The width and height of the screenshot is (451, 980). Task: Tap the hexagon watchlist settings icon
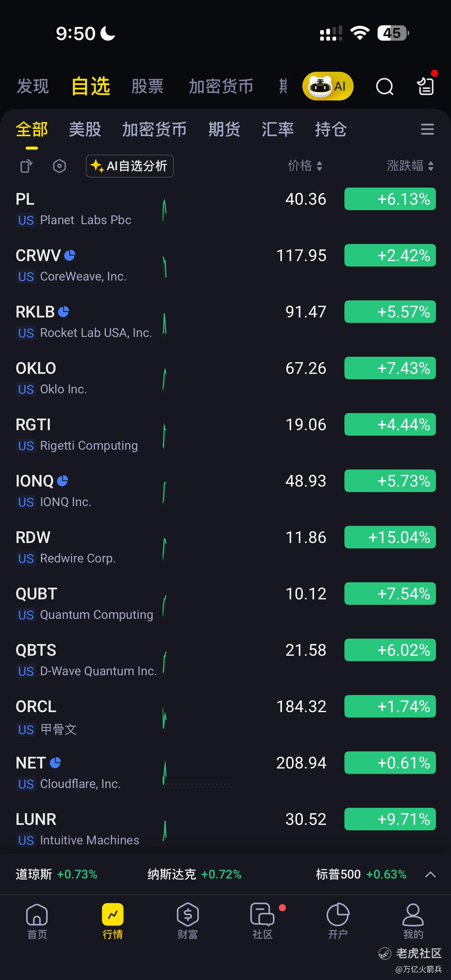[59, 166]
